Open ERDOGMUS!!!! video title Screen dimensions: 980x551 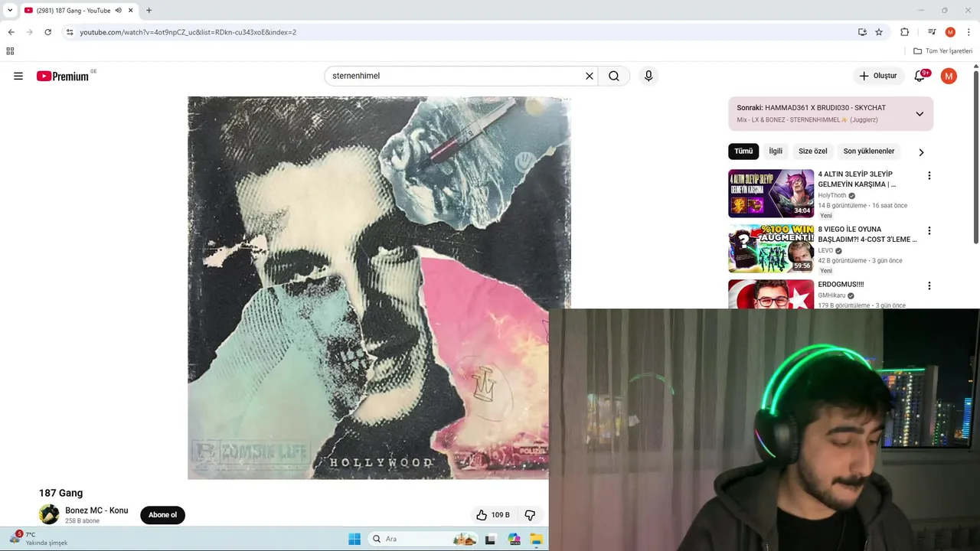point(841,285)
